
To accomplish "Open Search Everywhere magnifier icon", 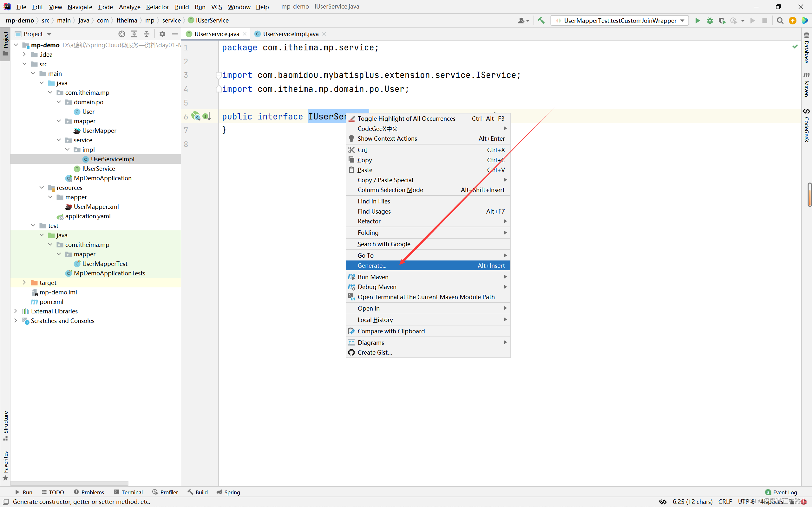I will 780,21.
